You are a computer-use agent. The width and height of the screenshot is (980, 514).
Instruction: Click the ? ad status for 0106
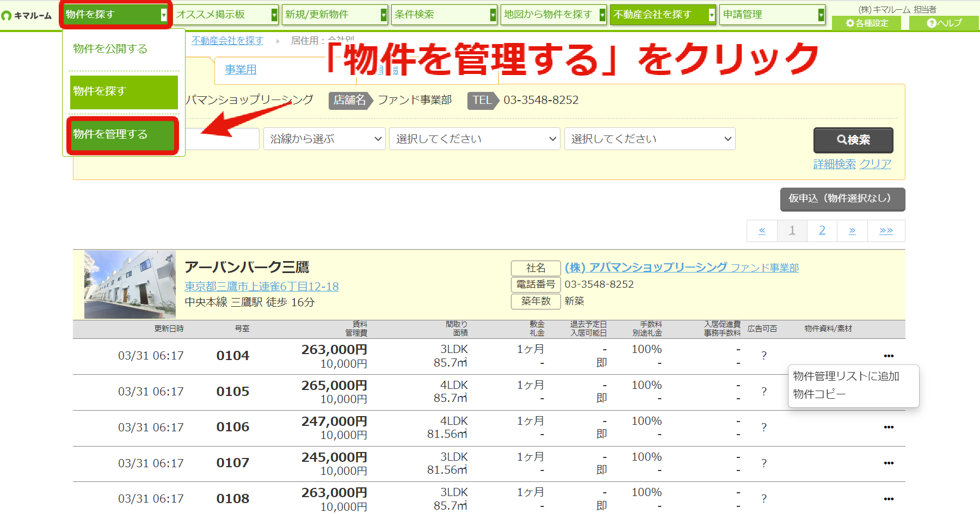[764, 428]
